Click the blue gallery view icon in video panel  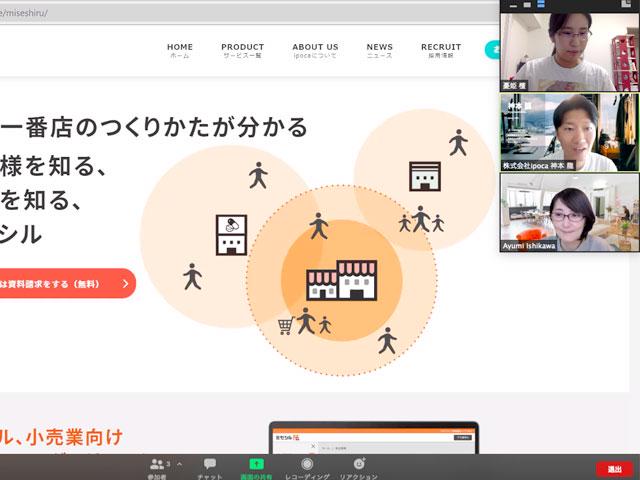[541, 4]
